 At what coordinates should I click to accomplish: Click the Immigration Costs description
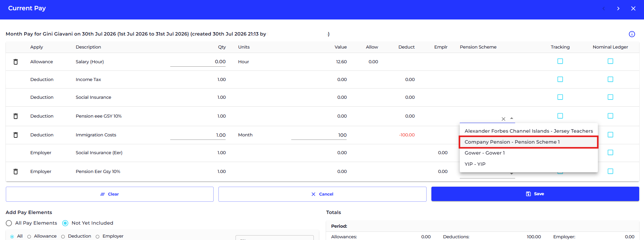coord(96,135)
